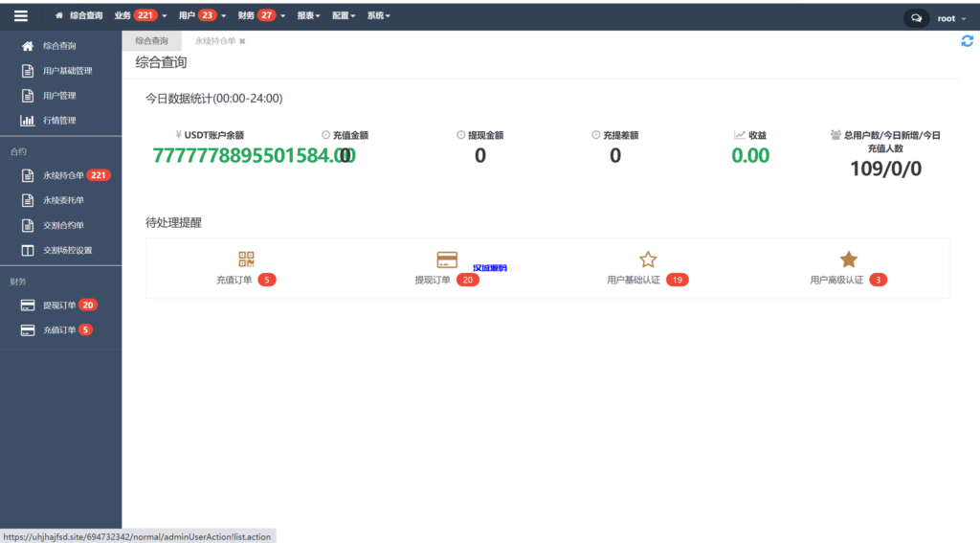Open 行情管理 in the sidebar
This screenshot has height=543, width=980.
(x=59, y=121)
